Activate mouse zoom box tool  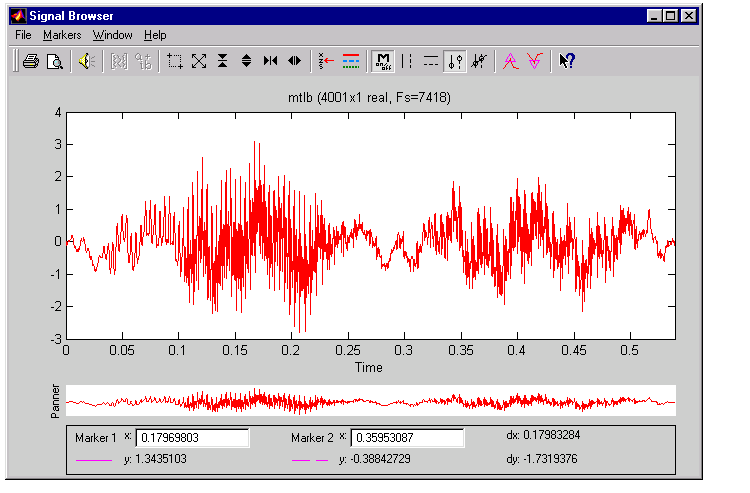tap(175, 61)
